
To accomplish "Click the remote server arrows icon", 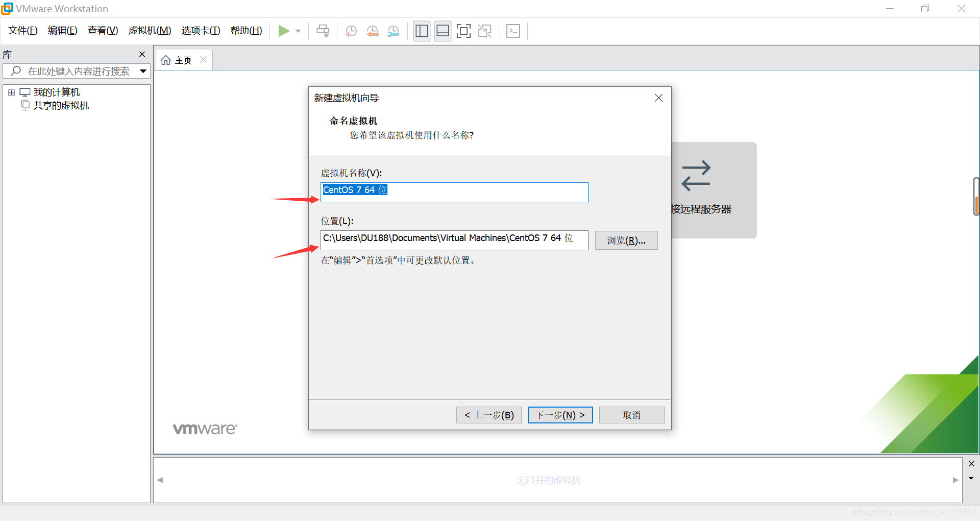I will click(696, 176).
